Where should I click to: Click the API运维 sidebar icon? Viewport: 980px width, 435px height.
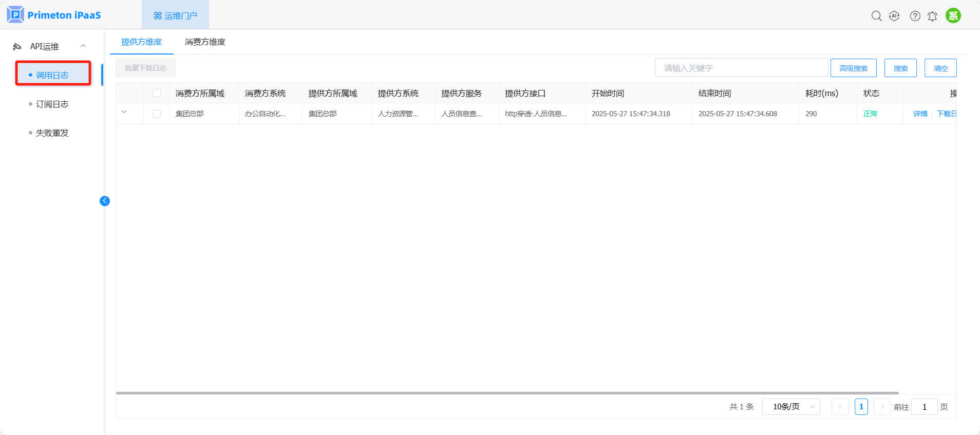[17, 47]
